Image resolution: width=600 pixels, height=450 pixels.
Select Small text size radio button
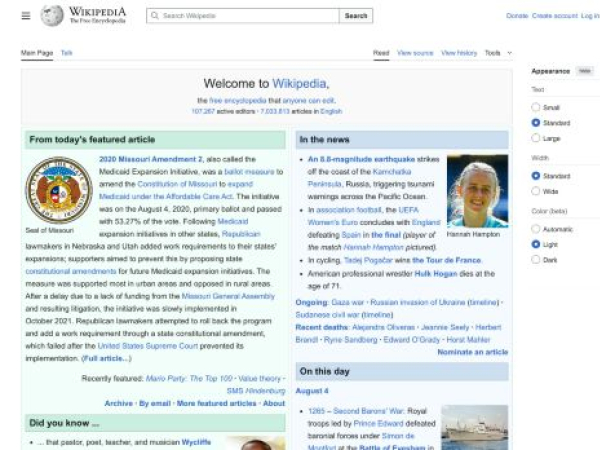point(536,107)
